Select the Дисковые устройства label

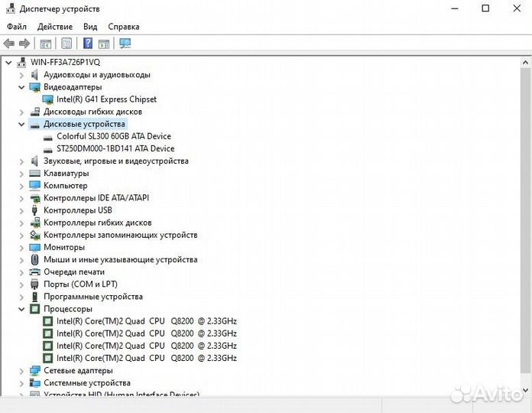coord(84,124)
